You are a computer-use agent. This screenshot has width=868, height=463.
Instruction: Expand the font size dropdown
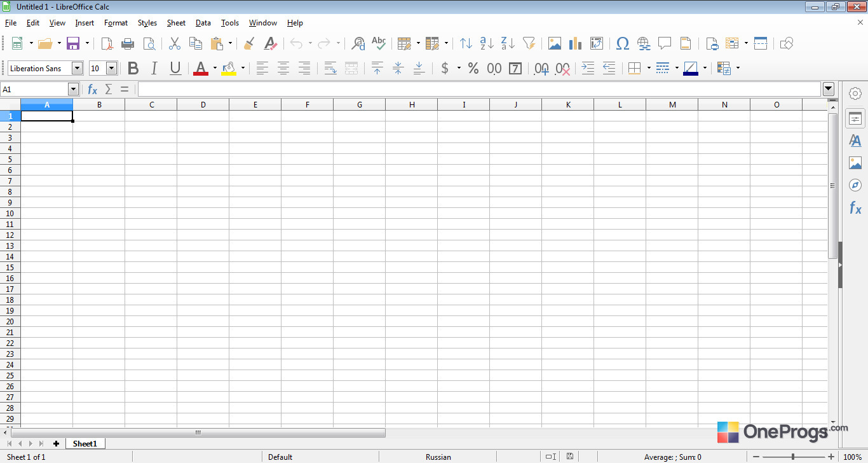[112, 68]
